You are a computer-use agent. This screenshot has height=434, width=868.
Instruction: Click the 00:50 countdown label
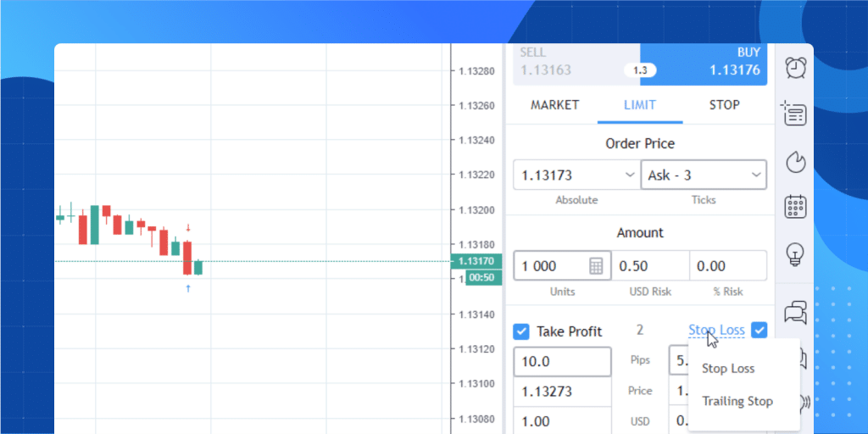tap(483, 277)
